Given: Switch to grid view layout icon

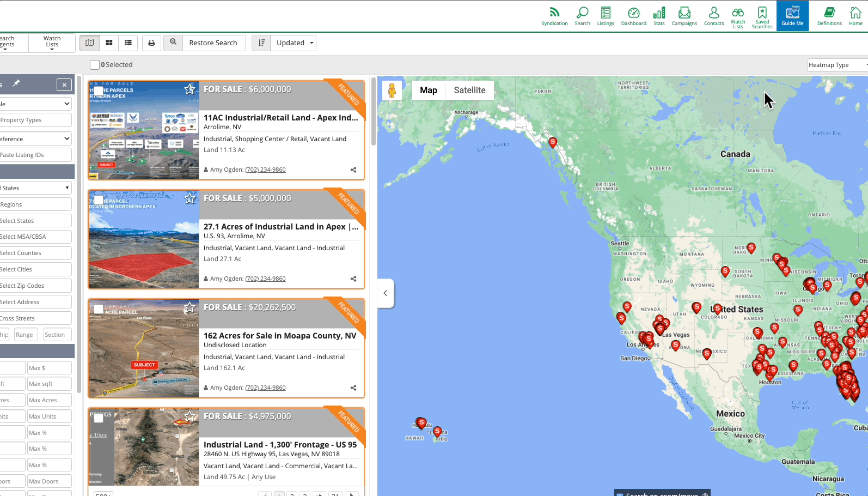Looking at the screenshot, I should coord(109,43).
